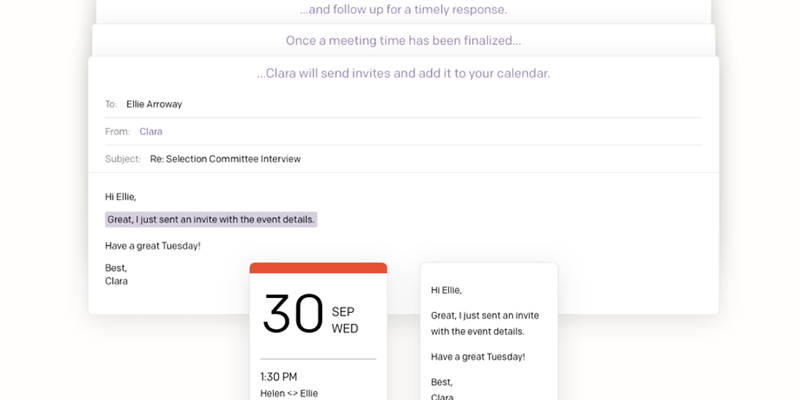800x400 pixels.
Task: Click 'Have a great Tuesday!' in the small message card
Action: click(x=478, y=356)
